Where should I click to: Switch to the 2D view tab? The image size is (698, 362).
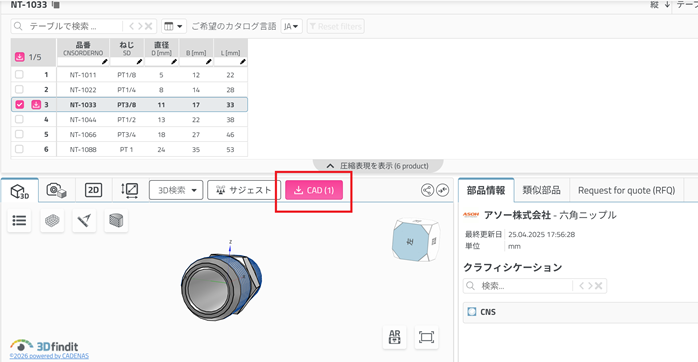click(93, 191)
